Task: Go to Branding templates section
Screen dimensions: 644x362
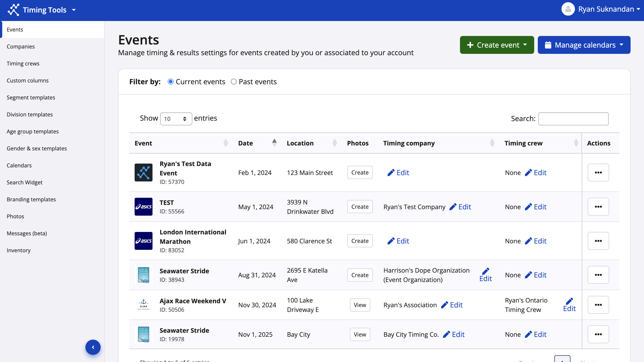Action: [31, 199]
